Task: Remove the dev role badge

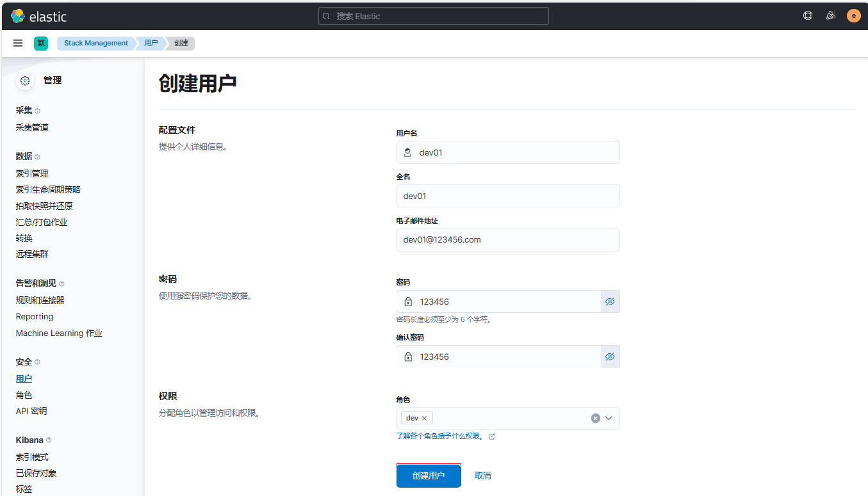Action: pyautogui.click(x=424, y=418)
